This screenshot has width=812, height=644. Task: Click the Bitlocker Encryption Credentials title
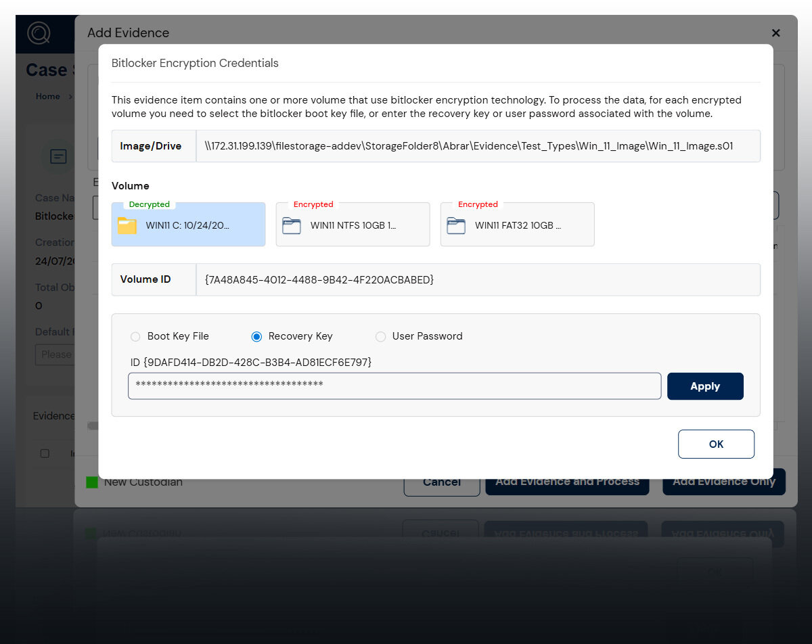point(195,63)
